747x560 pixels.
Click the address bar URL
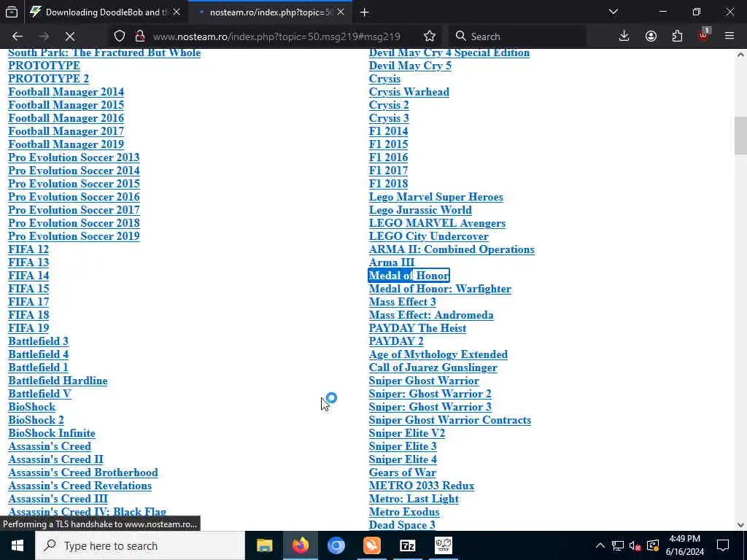click(x=276, y=36)
